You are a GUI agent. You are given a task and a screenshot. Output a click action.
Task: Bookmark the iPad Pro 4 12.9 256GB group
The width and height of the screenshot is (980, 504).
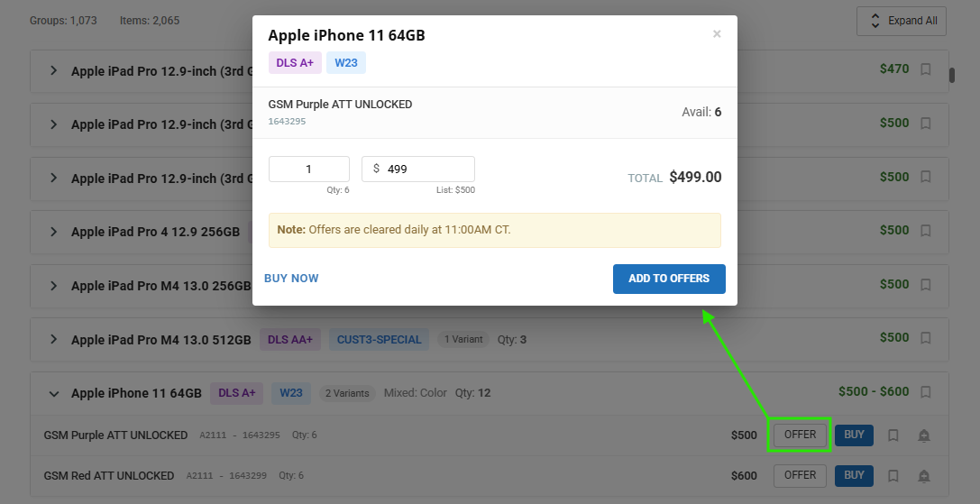pyautogui.click(x=926, y=231)
